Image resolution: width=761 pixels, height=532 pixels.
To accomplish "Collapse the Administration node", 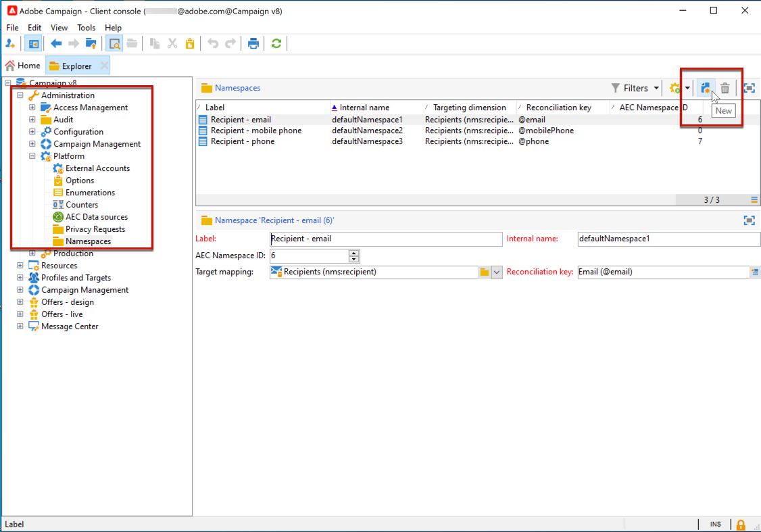I will click(20, 95).
